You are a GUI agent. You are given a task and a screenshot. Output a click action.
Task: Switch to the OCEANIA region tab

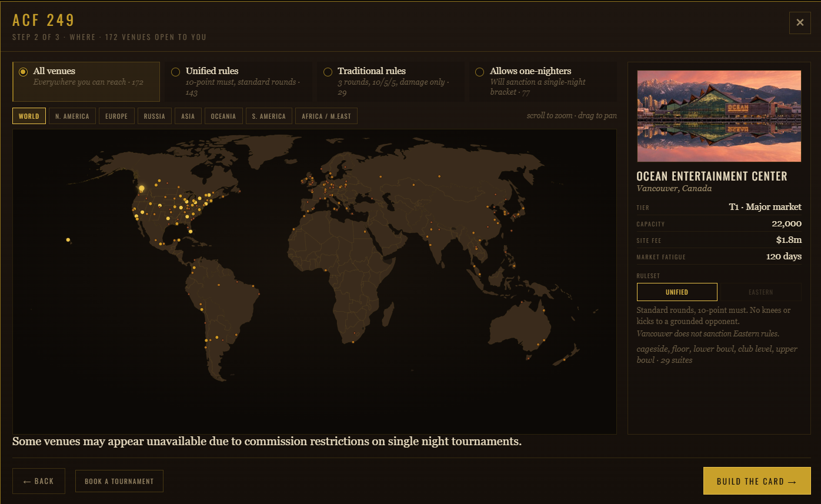point(223,116)
